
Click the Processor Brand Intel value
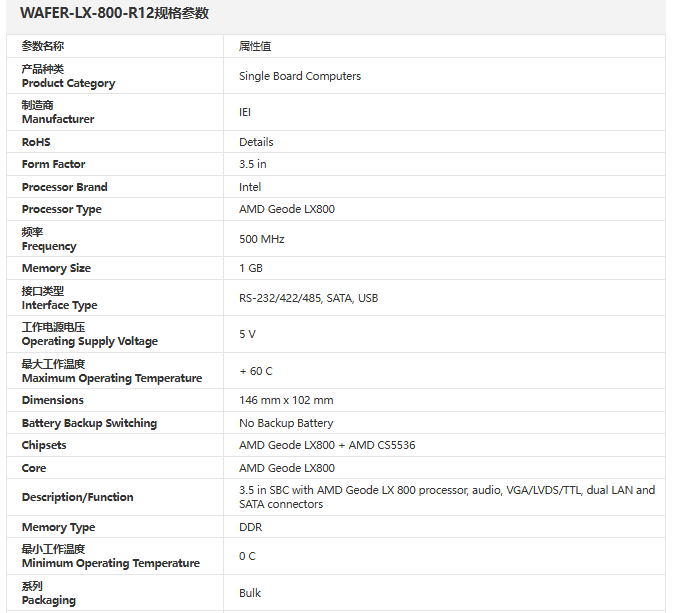[250, 187]
